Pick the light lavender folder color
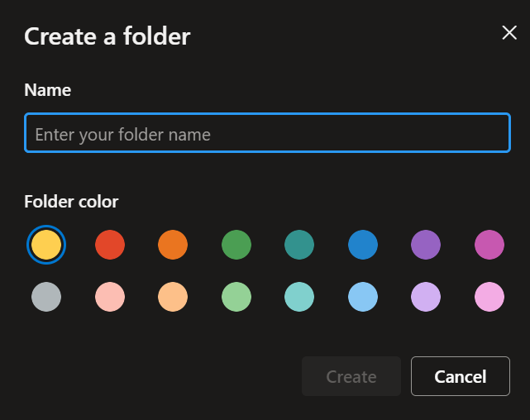Screen dimensions: 530x420 click(426, 296)
